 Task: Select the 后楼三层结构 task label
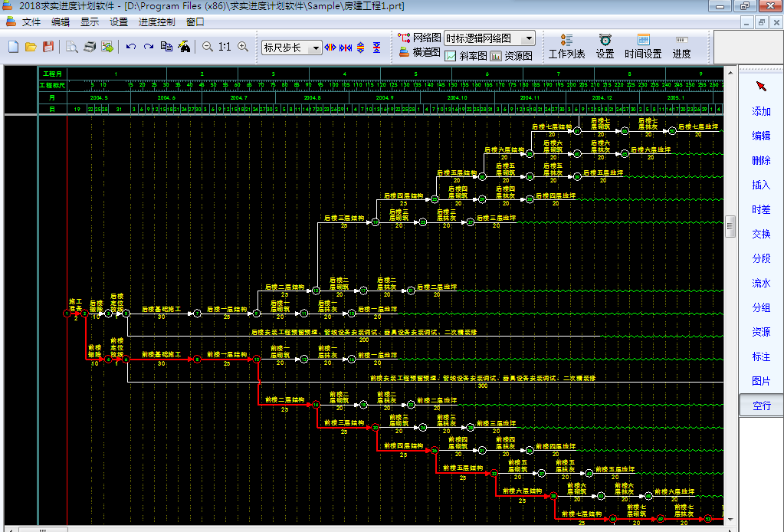[344, 218]
